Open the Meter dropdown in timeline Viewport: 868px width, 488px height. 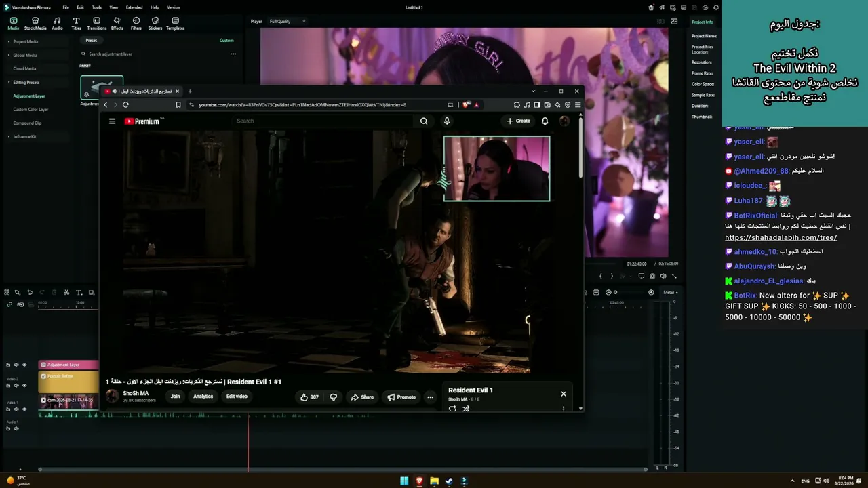tap(670, 292)
